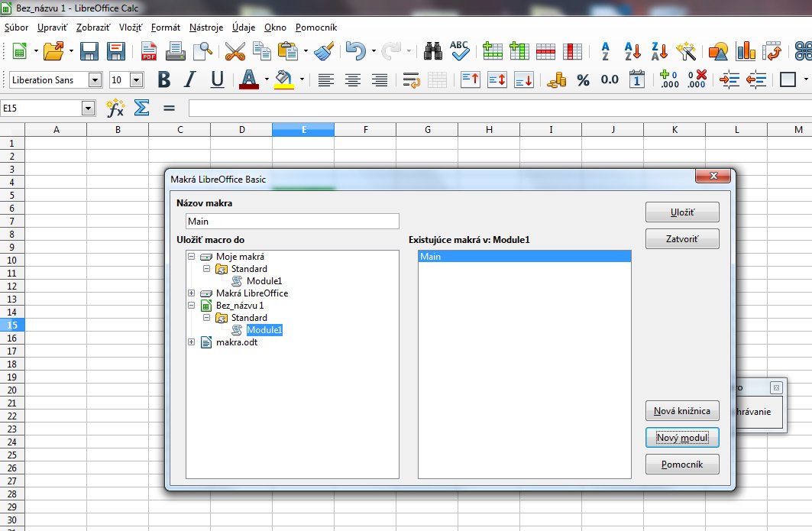Click the Uložiť button

(x=682, y=212)
